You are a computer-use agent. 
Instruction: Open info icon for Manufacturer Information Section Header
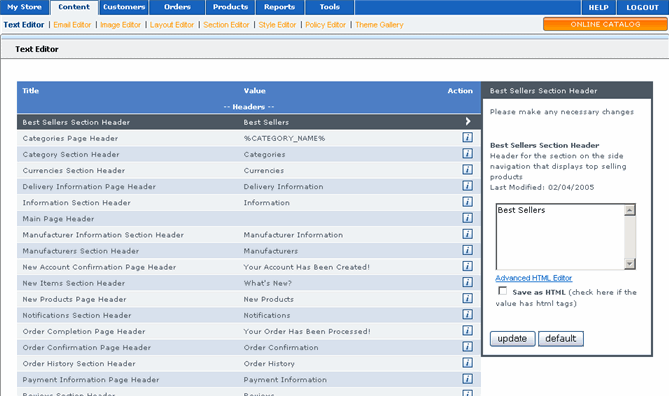pos(467,234)
